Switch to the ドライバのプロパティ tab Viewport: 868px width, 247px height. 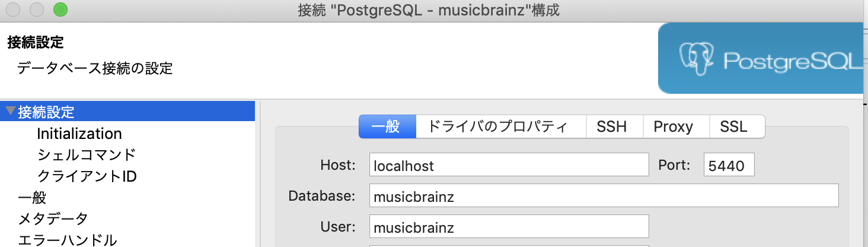coord(501,126)
